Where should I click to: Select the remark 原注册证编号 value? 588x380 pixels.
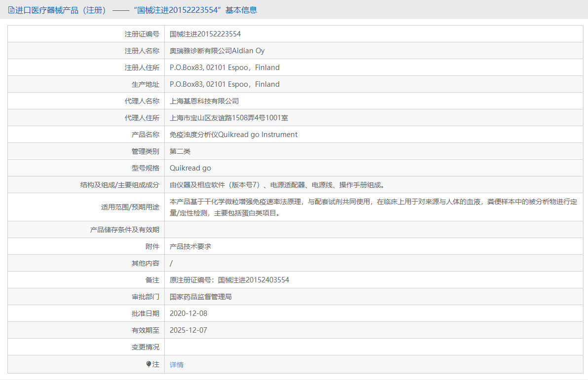coord(230,279)
